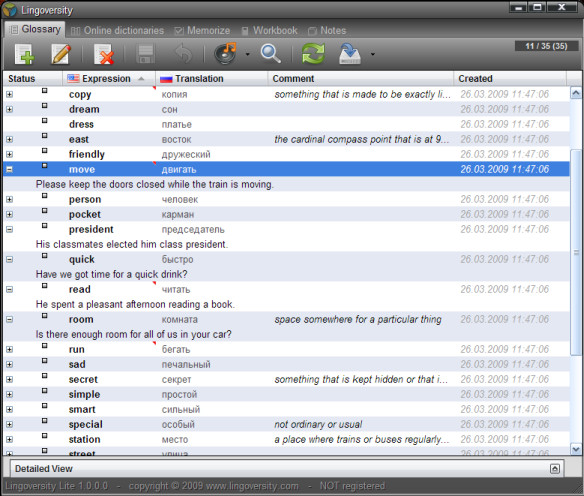Click the grayed undo arrow icon
This screenshot has width=584, height=496.
pos(184,54)
